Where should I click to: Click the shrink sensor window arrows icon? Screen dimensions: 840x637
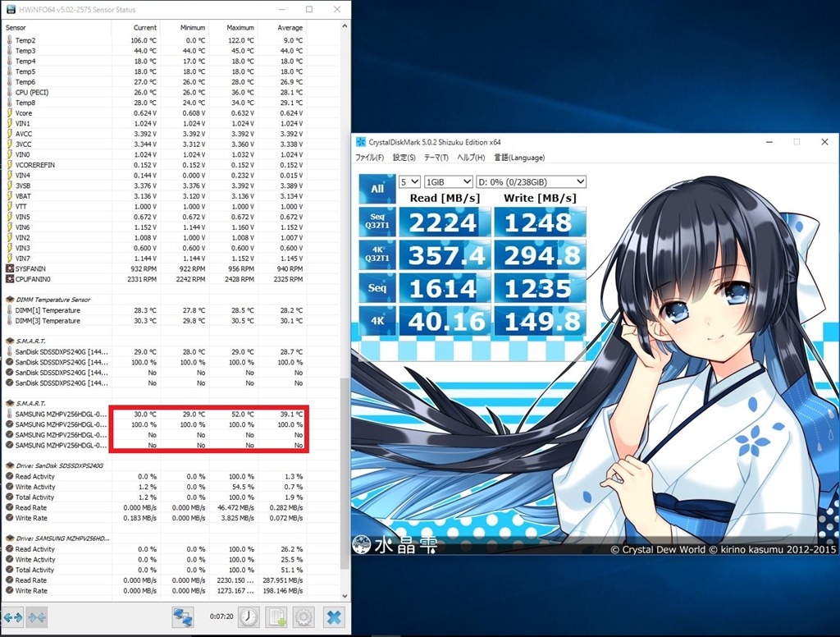tap(37, 617)
